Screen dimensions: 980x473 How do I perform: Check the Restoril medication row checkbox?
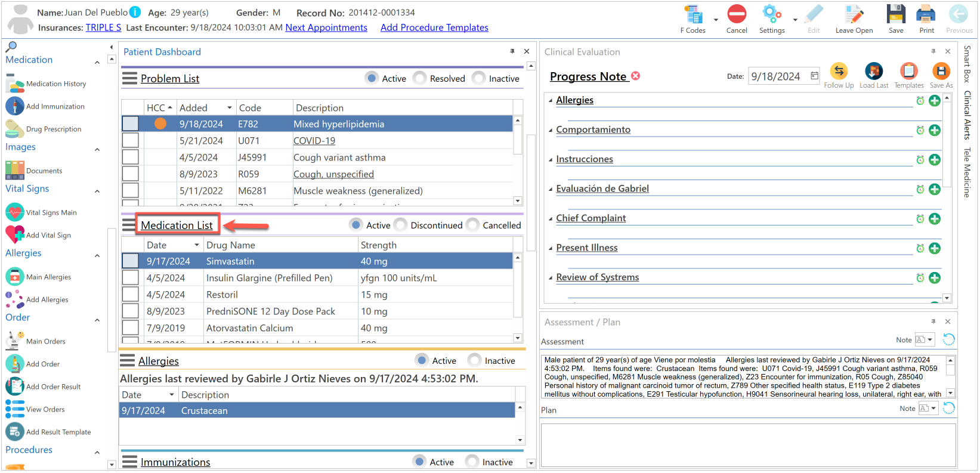pos(130,294)
